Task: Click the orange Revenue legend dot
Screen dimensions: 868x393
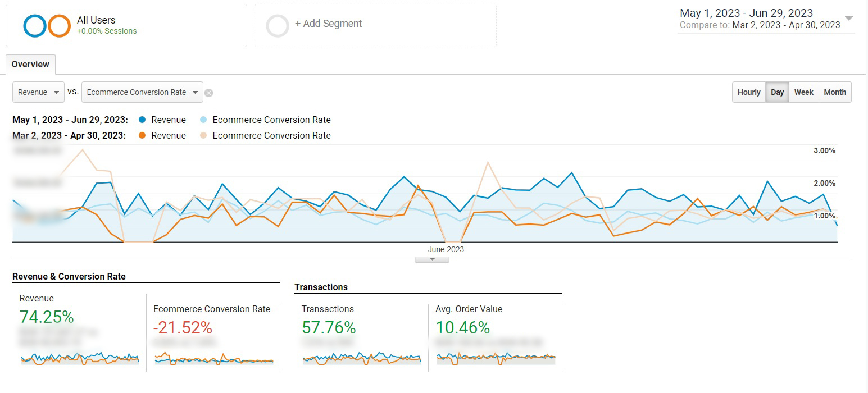Action: (x=142, y=135)
